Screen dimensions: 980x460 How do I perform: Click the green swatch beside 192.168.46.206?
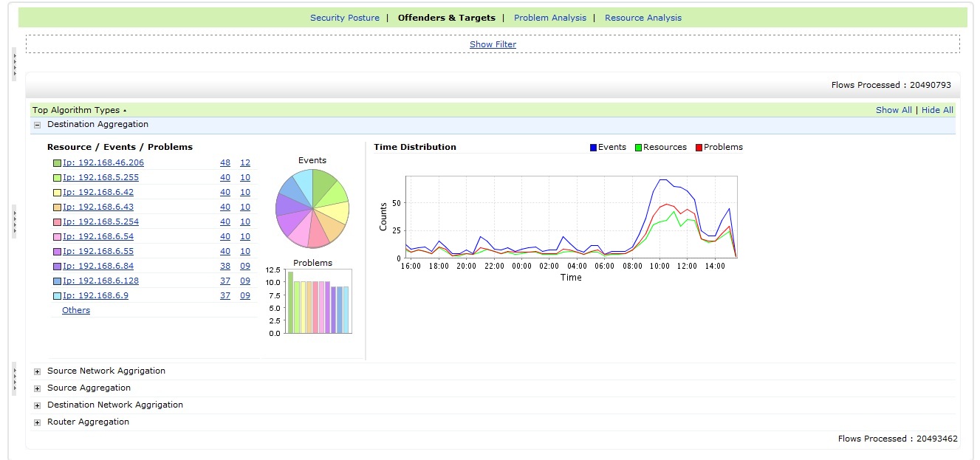pos(57,163)
